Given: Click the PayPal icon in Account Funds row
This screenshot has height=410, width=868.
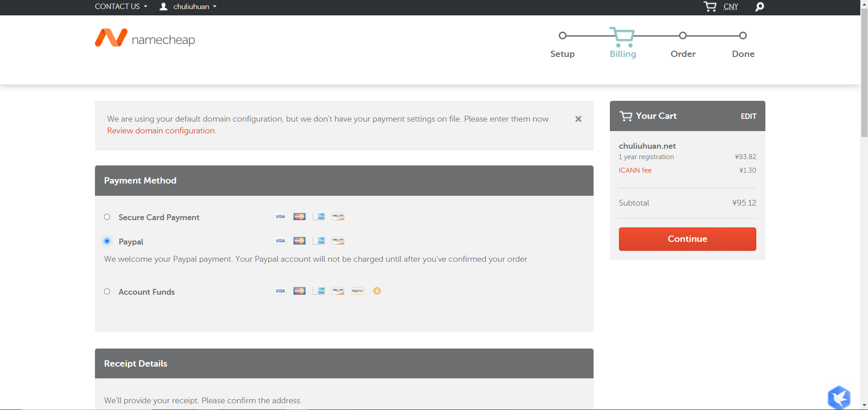Looking at the screenshot, I should click(x=358, y=291).
